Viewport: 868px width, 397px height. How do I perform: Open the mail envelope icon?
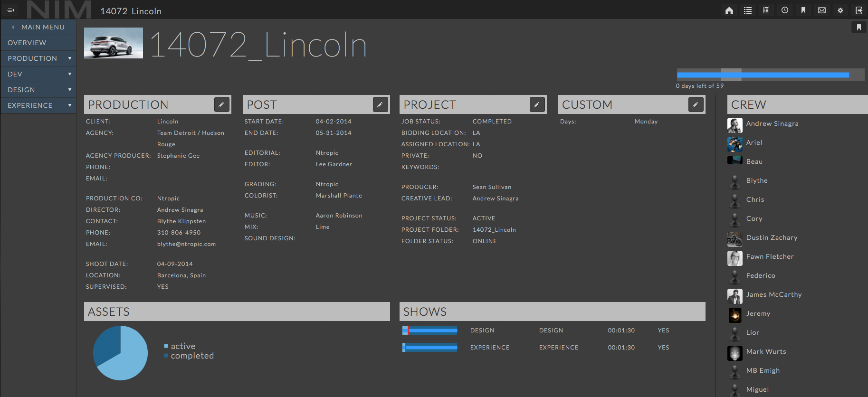pos(822,10)
